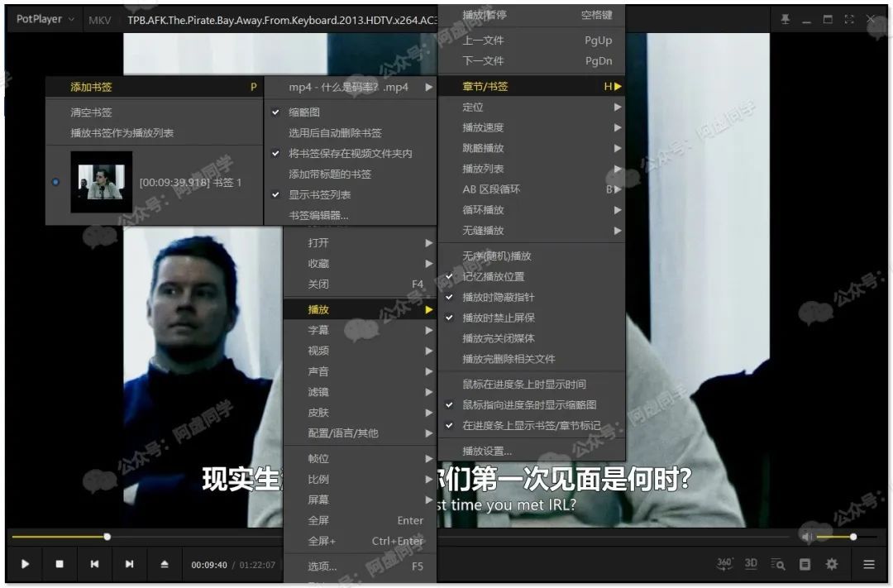Enable 选用后自动删除书签 option

click(351, 133)
